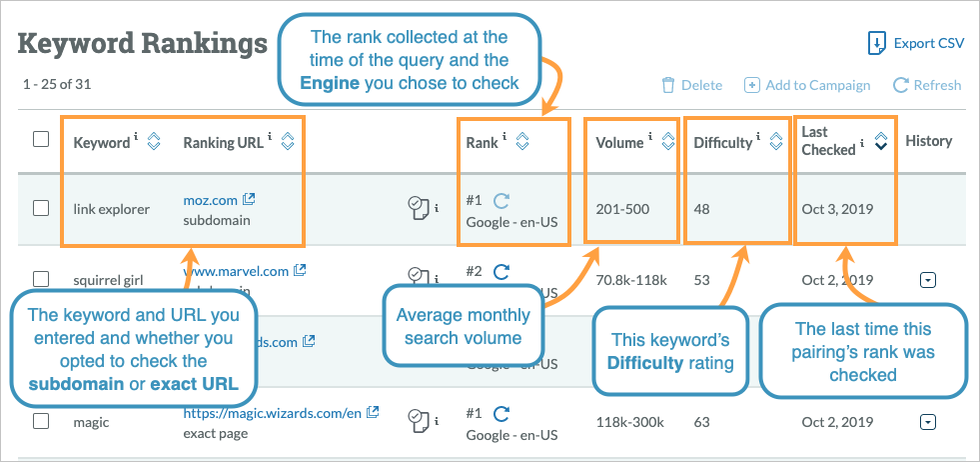Viewport: 980px width, 462px height.
Task: Sort by the Volume column arrows
Action: pos(666,142)
